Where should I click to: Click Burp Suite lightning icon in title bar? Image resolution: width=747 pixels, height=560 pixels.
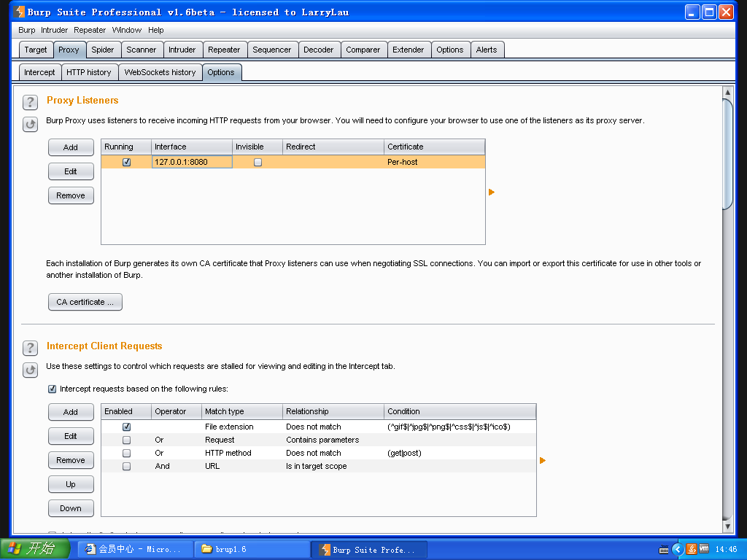[x=20, y=12]
